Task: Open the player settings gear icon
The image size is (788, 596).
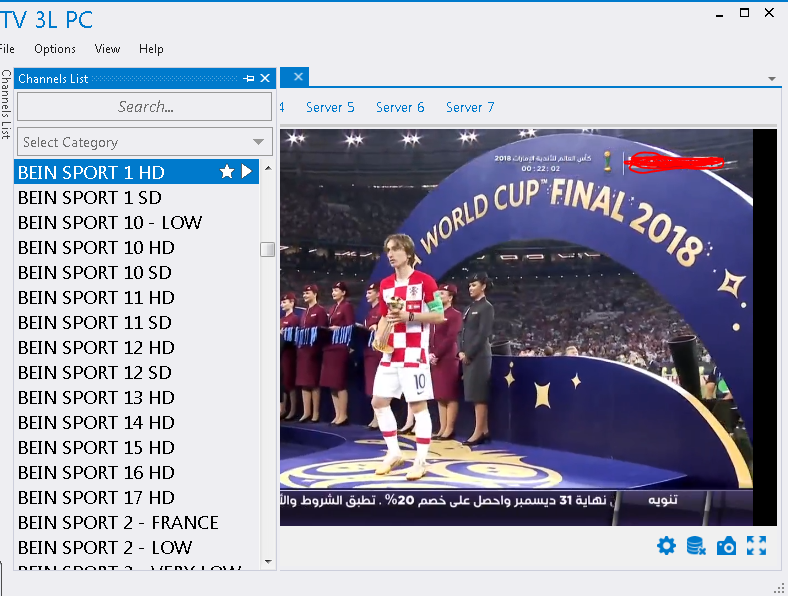Action: coord(666,545)
